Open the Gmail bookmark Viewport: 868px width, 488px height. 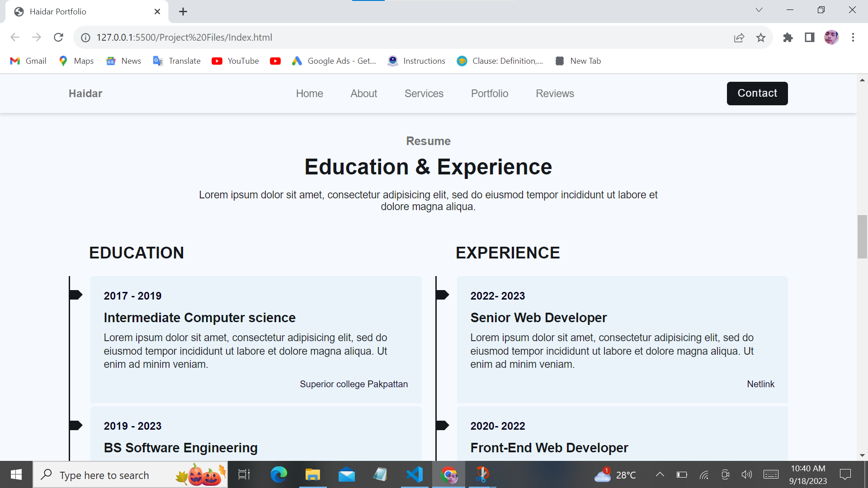[x=28, y=61]
